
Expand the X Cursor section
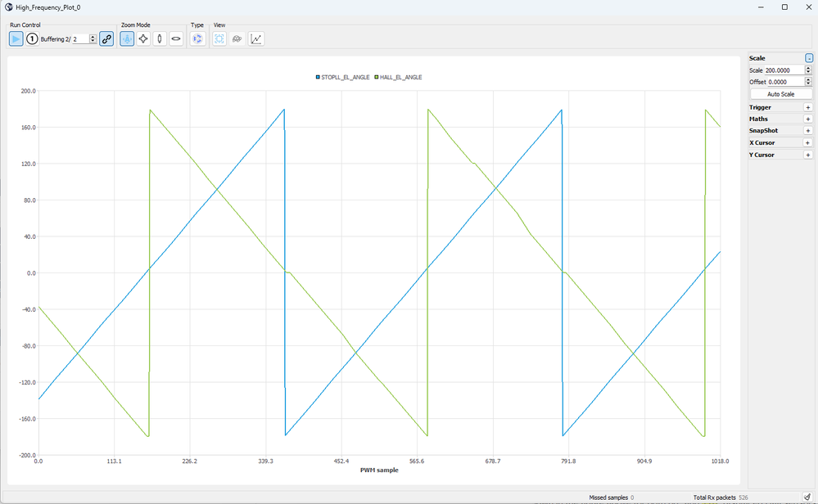pos(808,143)
